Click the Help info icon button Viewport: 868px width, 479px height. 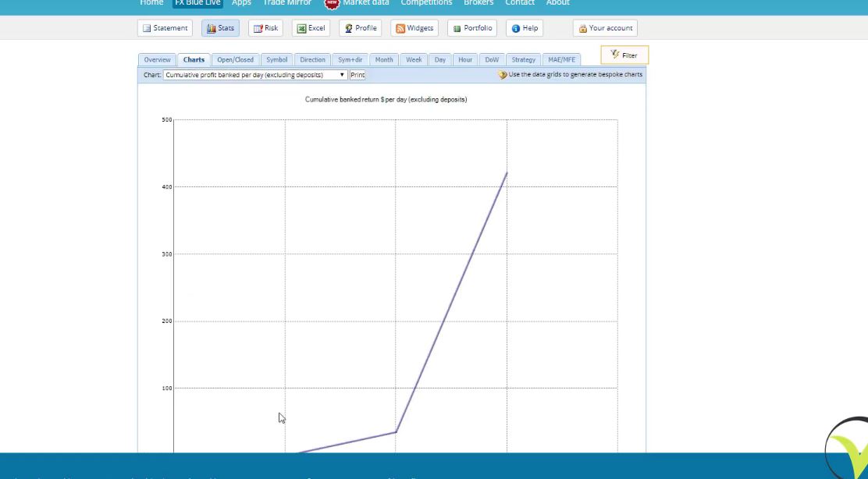point(525,28)
